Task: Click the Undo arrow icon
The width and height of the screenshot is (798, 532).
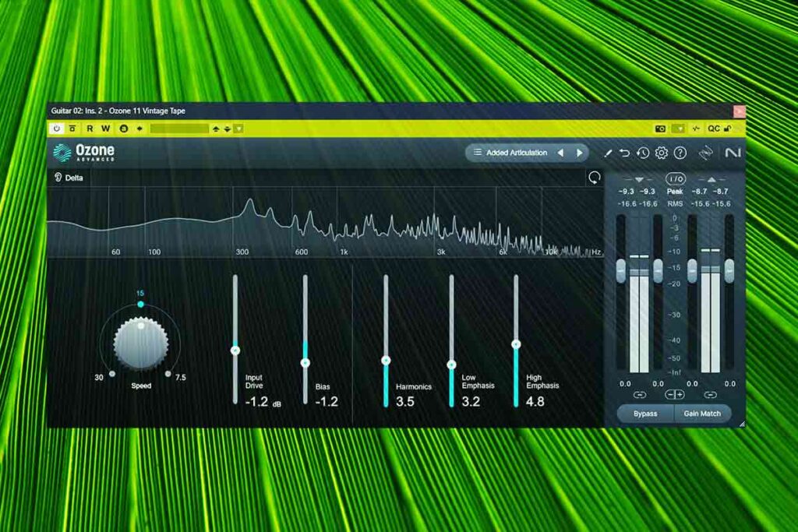Action: click(x=624, y=153)
